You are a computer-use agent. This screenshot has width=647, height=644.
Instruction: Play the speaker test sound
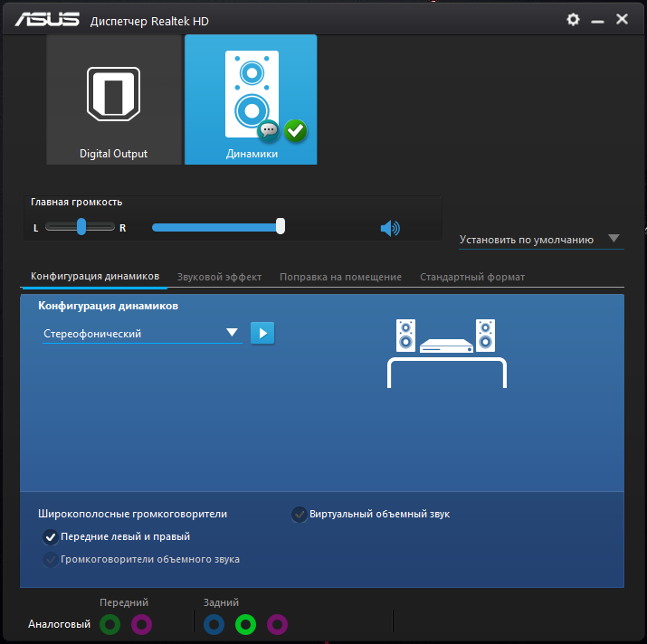tap(262, 333)
